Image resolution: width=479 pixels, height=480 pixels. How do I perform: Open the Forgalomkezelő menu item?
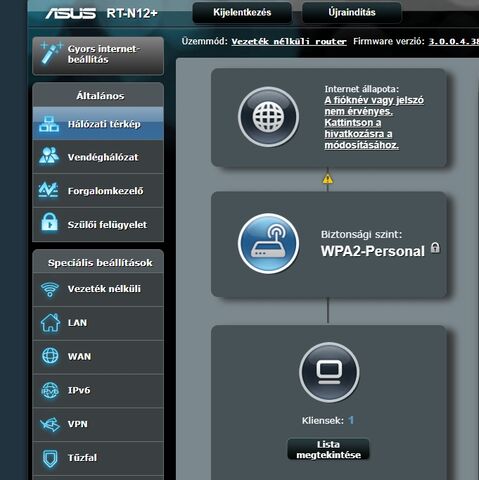[x=98, y=191]
